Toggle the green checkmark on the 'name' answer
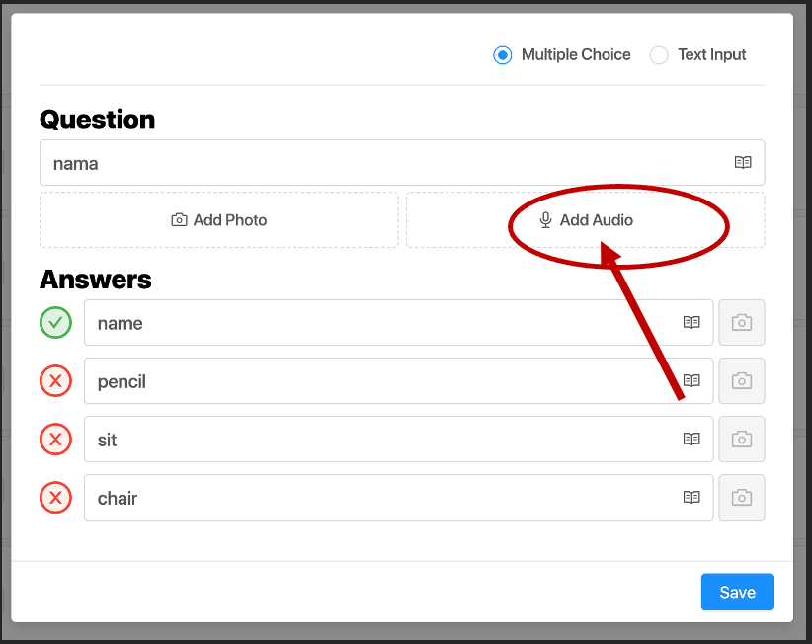812x644 pixels. tap(55, 323)
